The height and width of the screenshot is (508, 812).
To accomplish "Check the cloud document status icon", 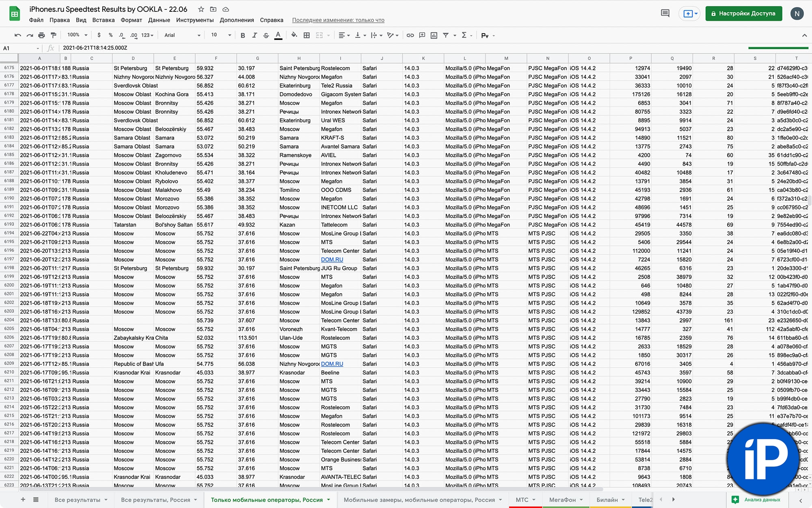I will (x=226, y=9).
